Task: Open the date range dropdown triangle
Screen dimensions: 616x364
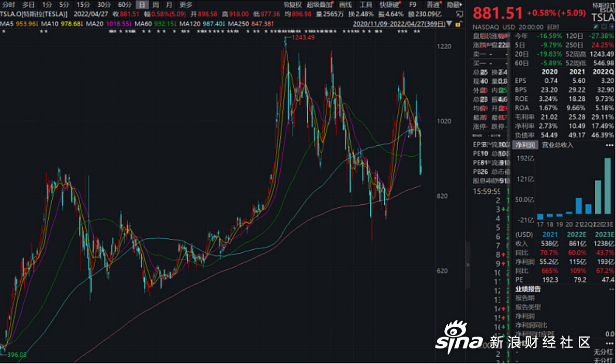Action: point(449,24)
